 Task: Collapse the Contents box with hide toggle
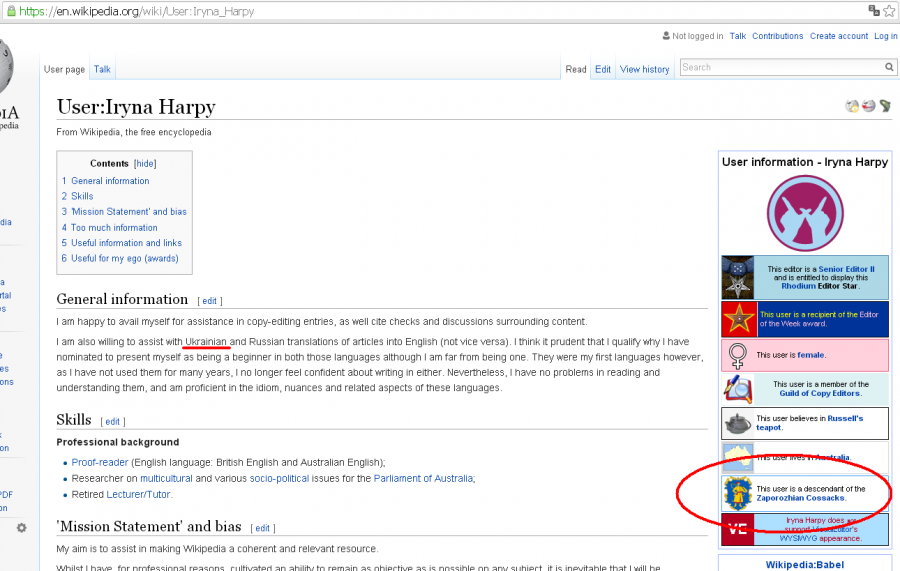[146, 164]
